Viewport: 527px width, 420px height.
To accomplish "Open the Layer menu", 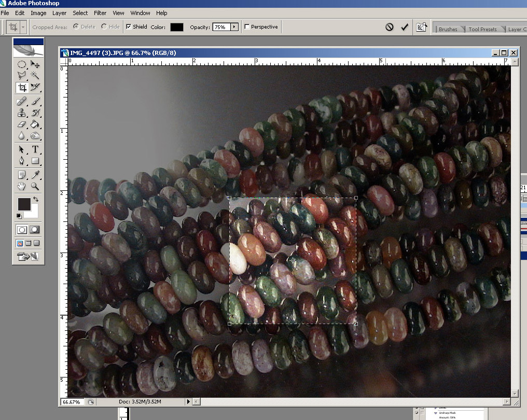I will (x=59, y=13).
